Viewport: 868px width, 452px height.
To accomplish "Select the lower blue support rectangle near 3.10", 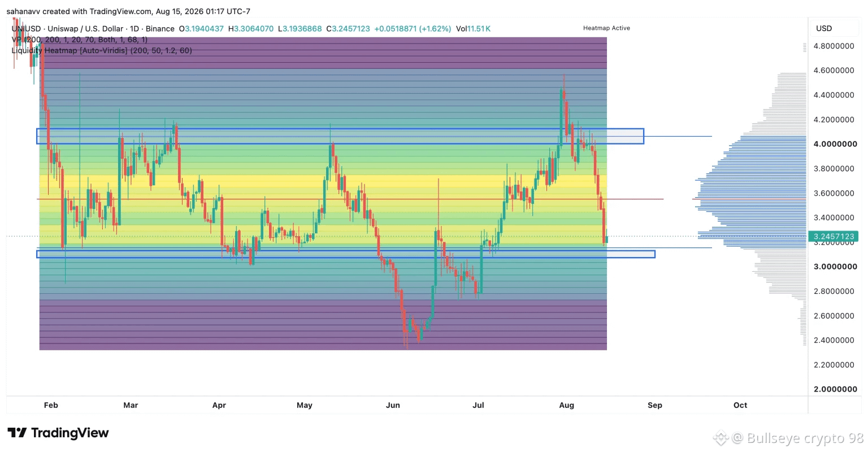I will point(346,254).
